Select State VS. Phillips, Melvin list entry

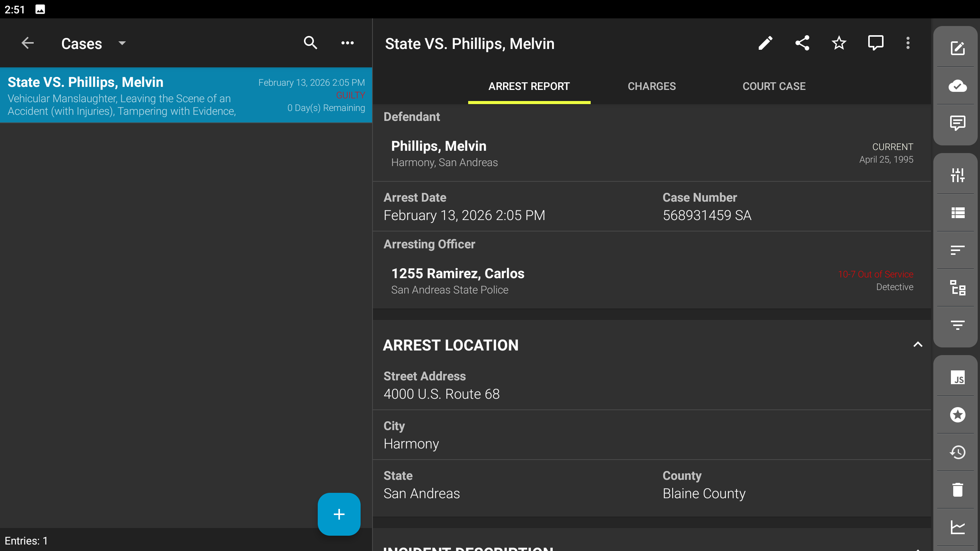[186, 95]
